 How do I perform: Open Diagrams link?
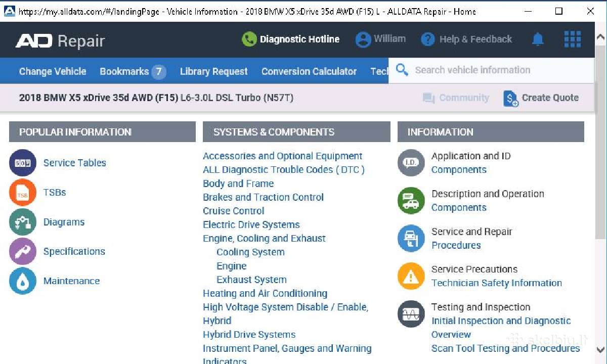coord(64,222)
